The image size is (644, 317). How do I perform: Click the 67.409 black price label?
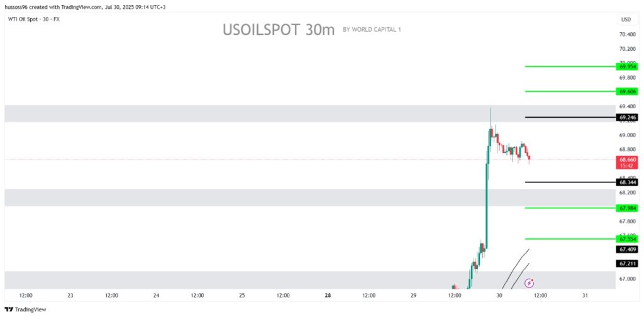coord(627,249)
